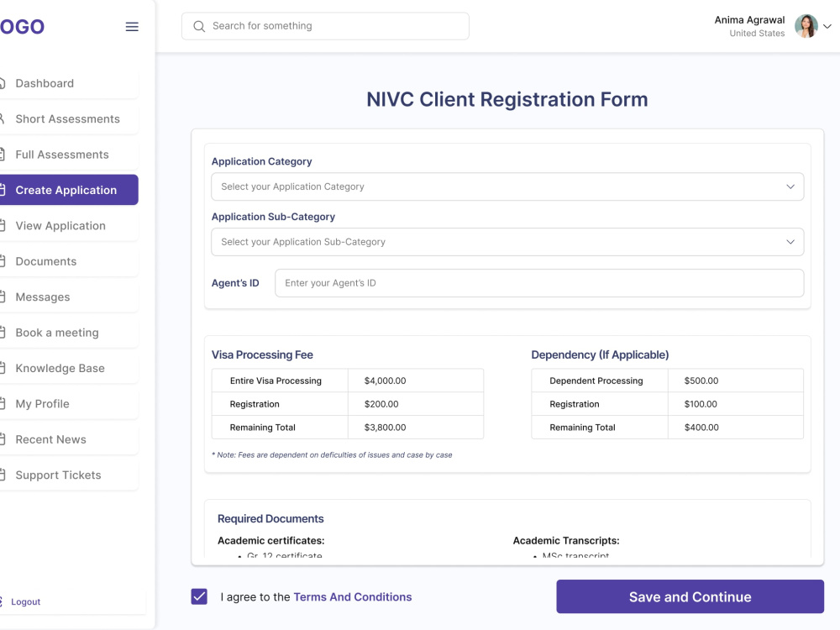Open Messages section
This screenshot has width=840, height=630.
point(69,297)
